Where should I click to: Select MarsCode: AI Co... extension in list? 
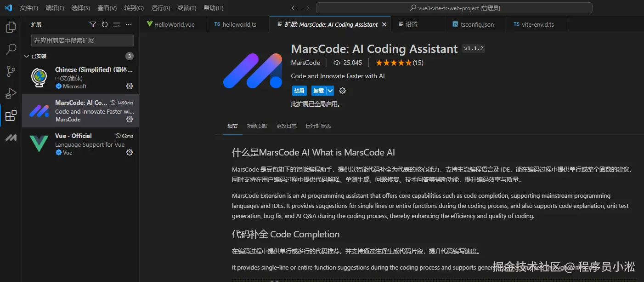click(x=80, y=111)
